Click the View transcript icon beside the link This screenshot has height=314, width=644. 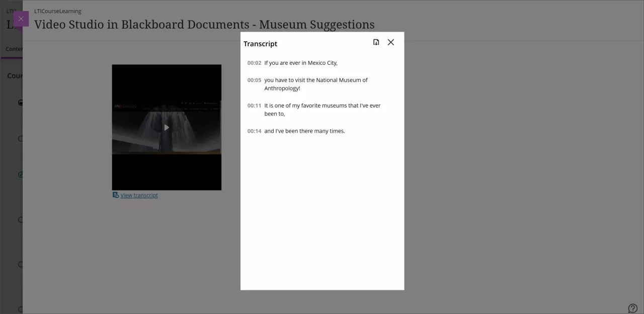coord(116,195)
